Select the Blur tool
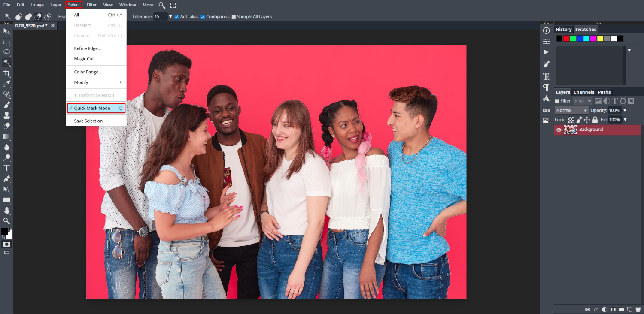The height and width of the screenshot is (314, 644). tap(7, 147)
